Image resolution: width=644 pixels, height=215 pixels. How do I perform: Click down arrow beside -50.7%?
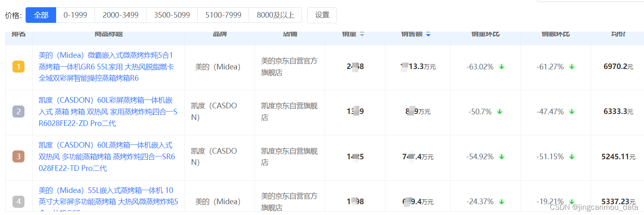pos(500,112)
